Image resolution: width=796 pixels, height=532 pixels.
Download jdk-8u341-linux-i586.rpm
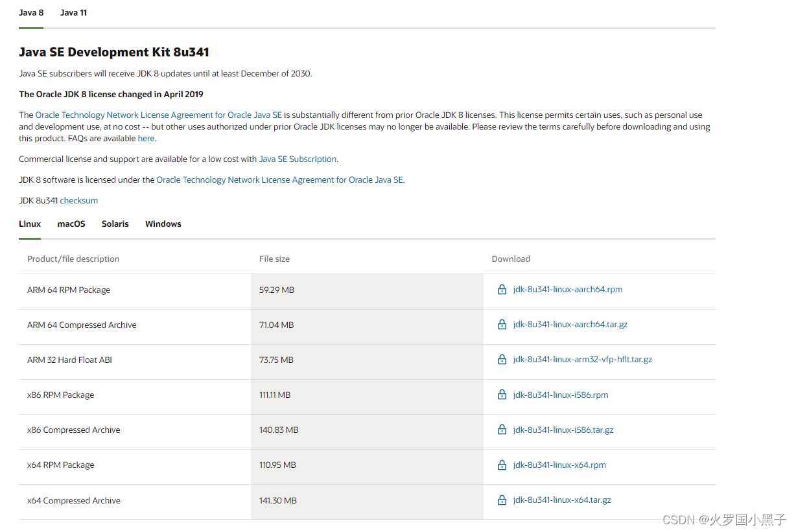coord(561,395)
